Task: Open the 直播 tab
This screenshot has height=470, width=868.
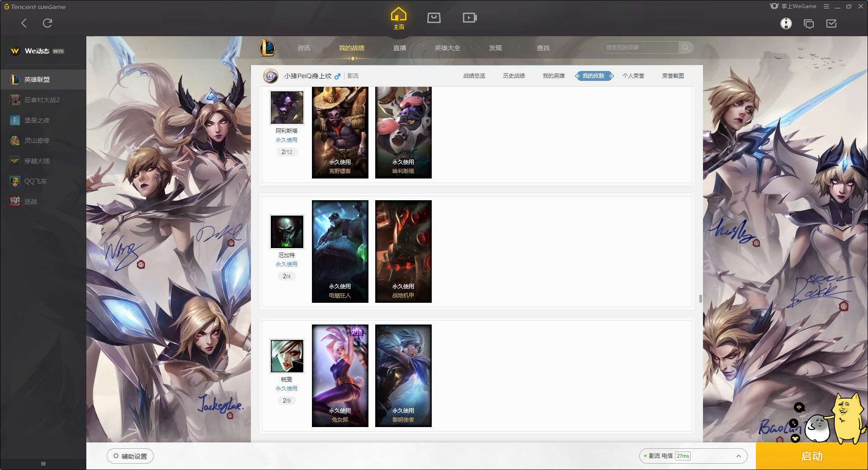Action: 400,48
